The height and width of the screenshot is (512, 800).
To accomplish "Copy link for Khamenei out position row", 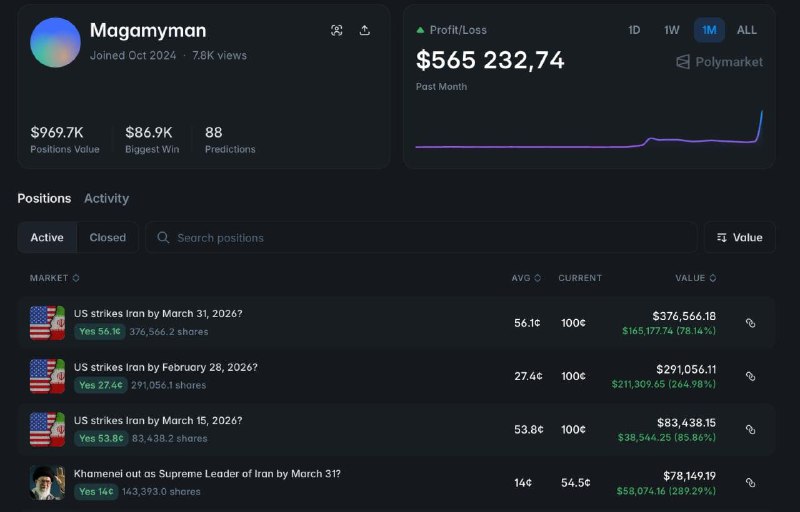I will tap(750, 483).
